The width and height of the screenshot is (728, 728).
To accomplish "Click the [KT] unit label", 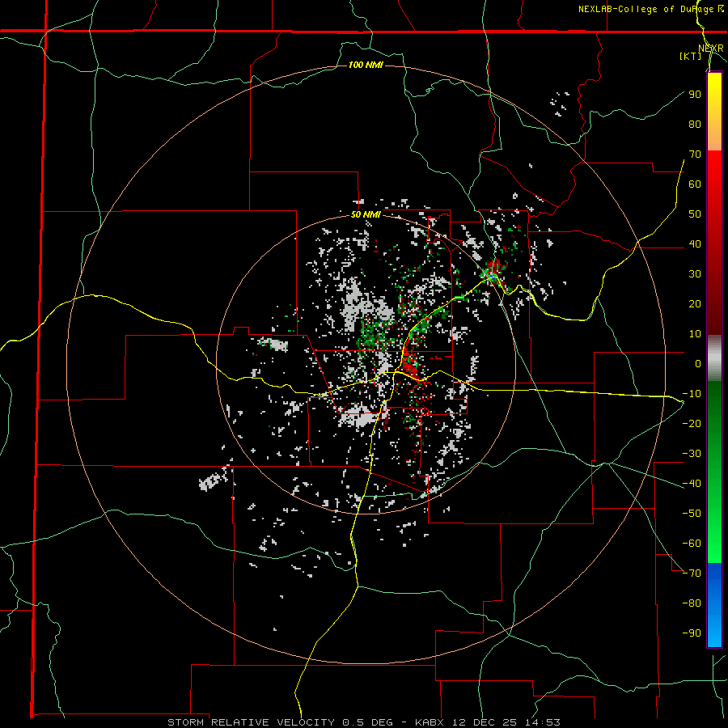I will point(691,56).
